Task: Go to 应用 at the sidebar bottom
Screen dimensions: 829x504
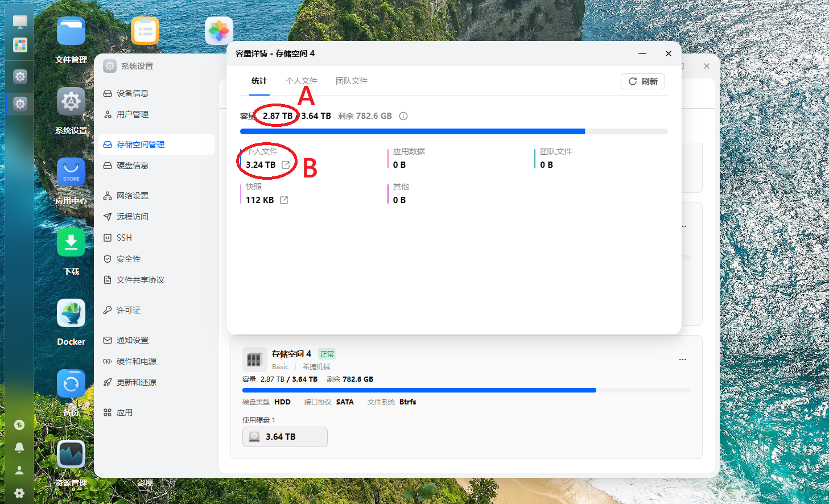Action: (x=156, y=412)
